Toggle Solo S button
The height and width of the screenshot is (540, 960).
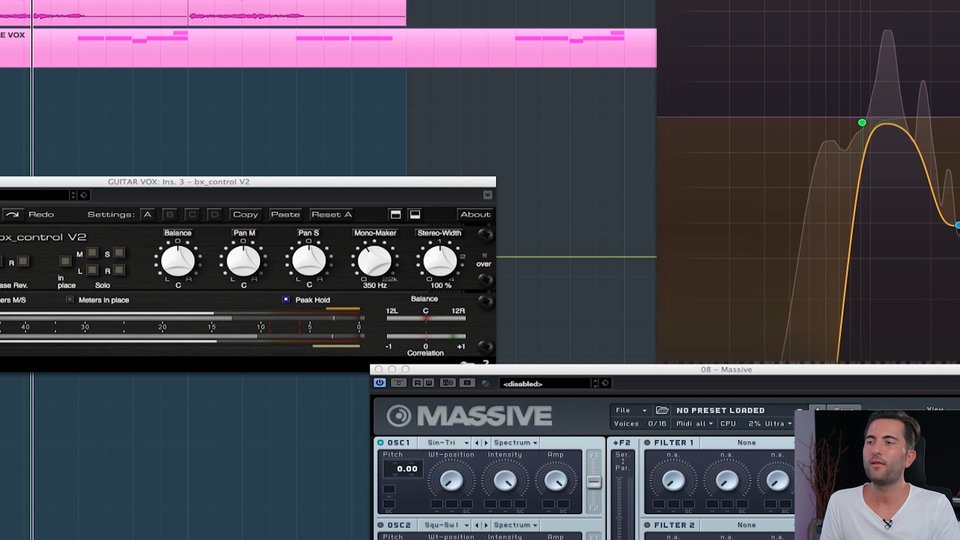(x=119, y=252)
